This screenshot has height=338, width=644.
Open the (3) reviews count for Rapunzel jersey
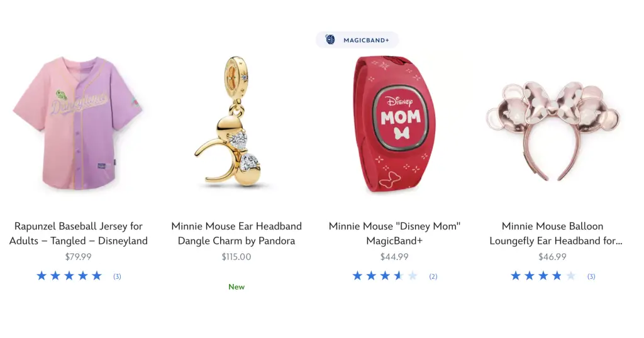[117, 276]
